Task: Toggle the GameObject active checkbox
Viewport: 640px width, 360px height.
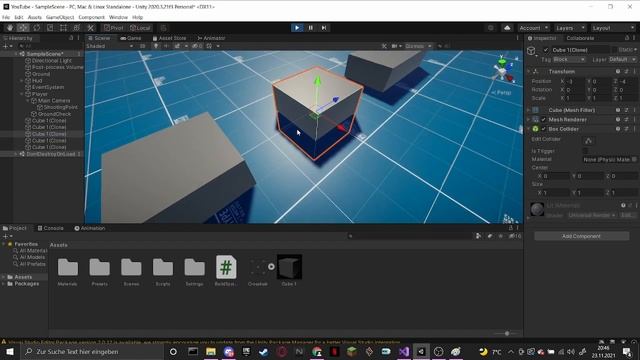Action: click(546, 50)
